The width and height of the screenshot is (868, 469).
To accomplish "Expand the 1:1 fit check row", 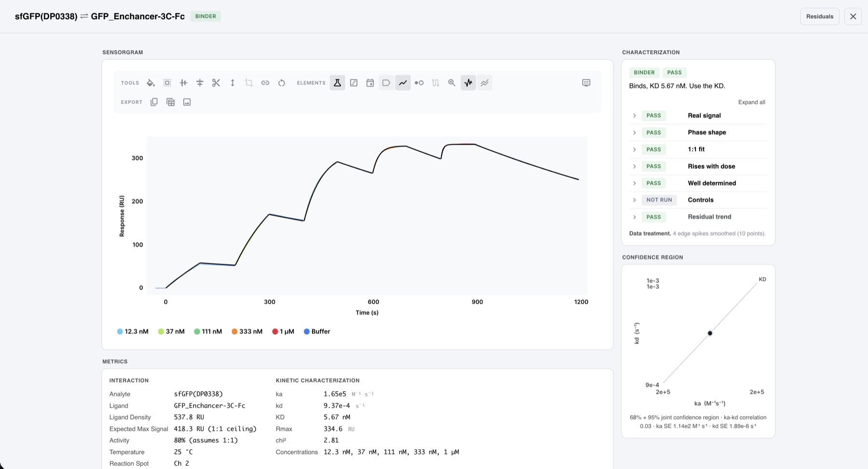I will (698, 149).
